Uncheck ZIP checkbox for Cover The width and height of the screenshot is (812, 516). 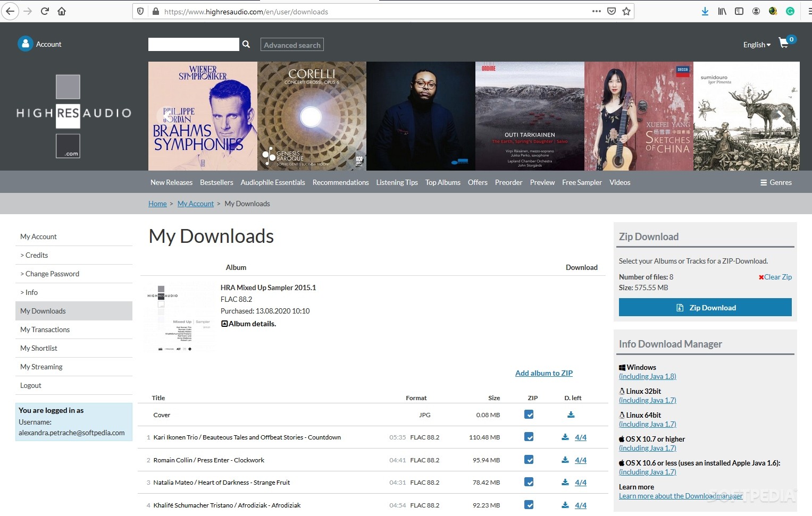click(x=529, y=415)
